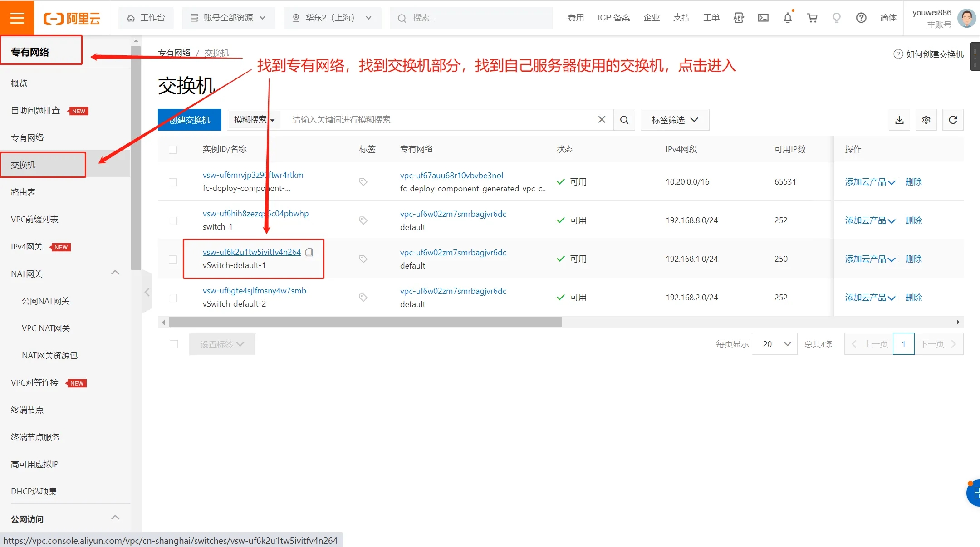Click the 创建交换机 button
Viewport: 980px width, 547px height.
190,120
